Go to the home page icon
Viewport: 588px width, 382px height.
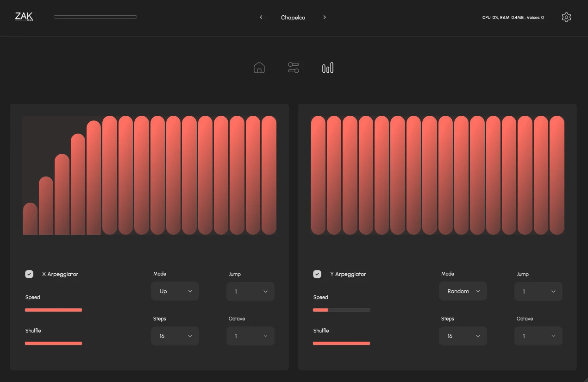[259, 68]
